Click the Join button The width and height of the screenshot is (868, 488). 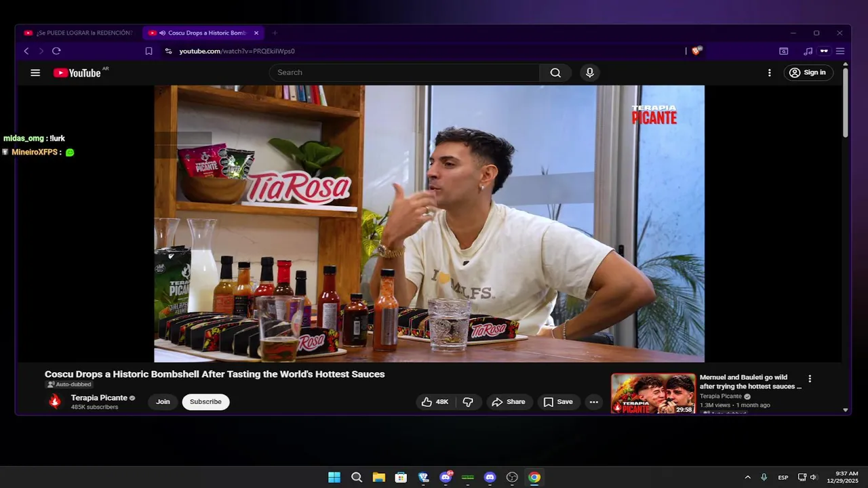163,402
